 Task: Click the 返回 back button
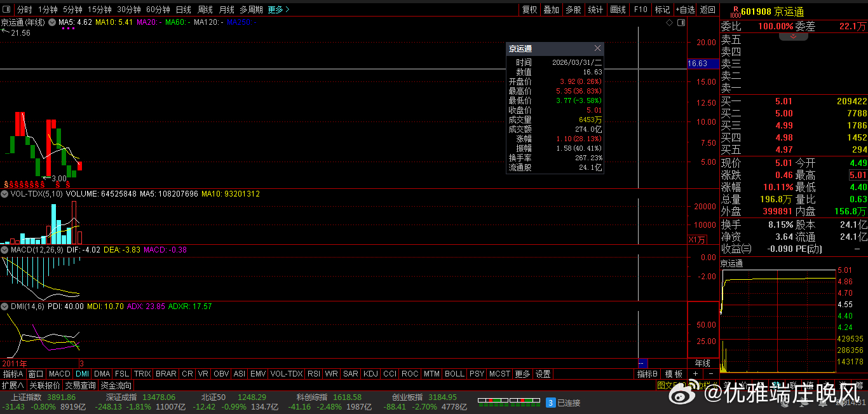(x=708, y=10)
